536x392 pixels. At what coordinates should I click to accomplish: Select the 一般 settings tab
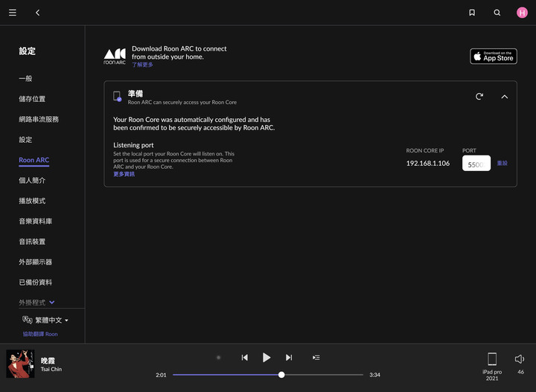click(25, 79)
